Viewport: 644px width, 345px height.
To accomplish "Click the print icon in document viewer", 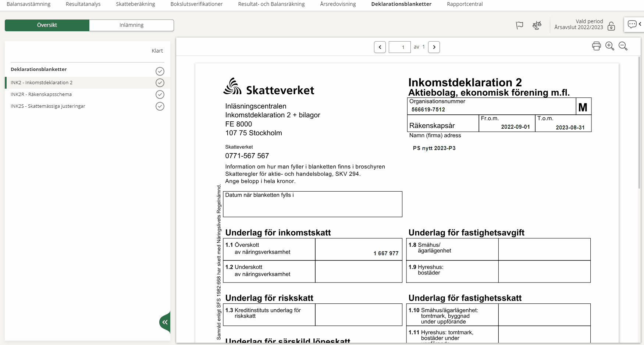I will 596,46.
